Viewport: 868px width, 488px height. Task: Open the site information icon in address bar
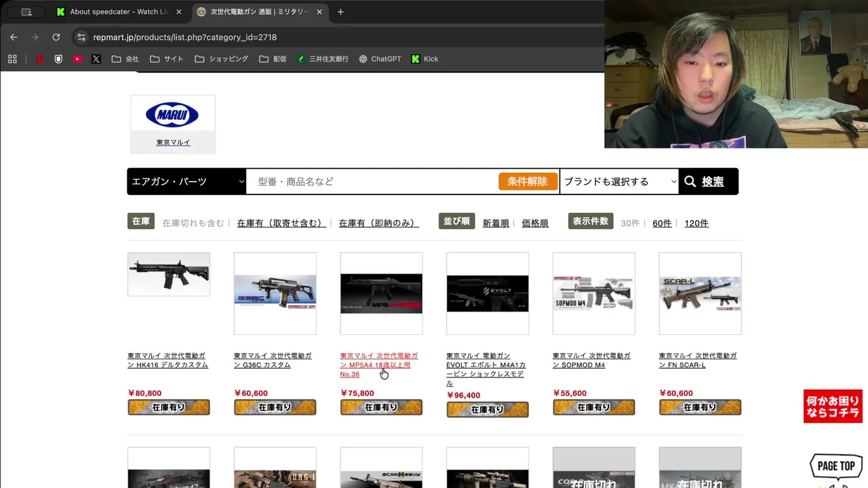click(x=81, y=37)
